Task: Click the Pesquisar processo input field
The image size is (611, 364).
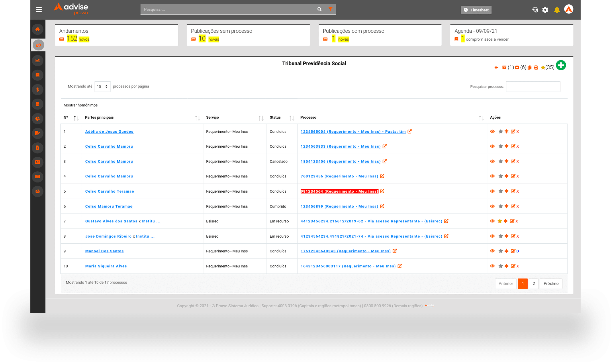Action: point(533,87)
